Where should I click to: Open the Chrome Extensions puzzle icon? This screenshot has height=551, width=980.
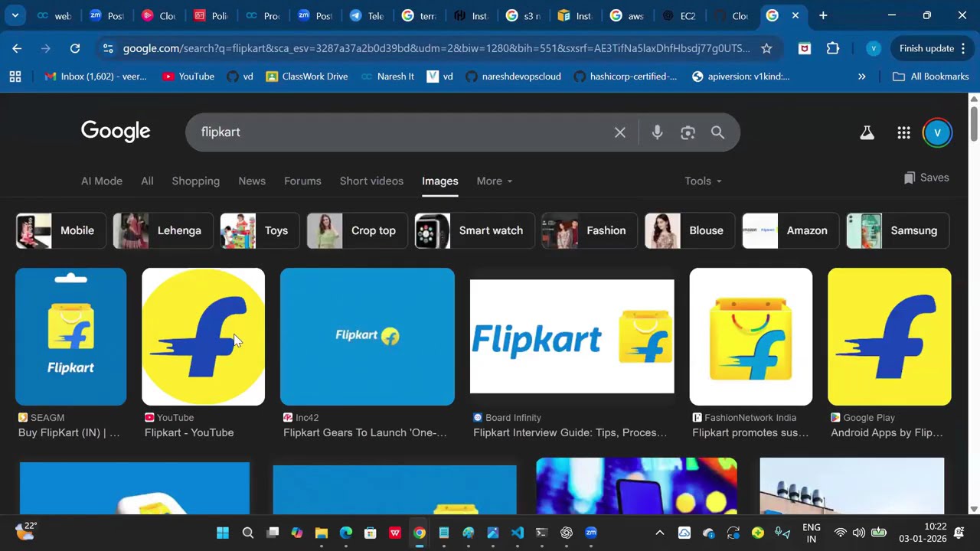(833, 48)
